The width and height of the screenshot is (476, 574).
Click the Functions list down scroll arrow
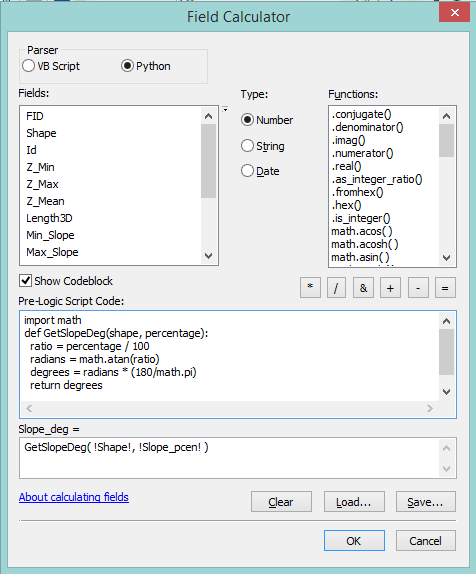click(446, 258)
